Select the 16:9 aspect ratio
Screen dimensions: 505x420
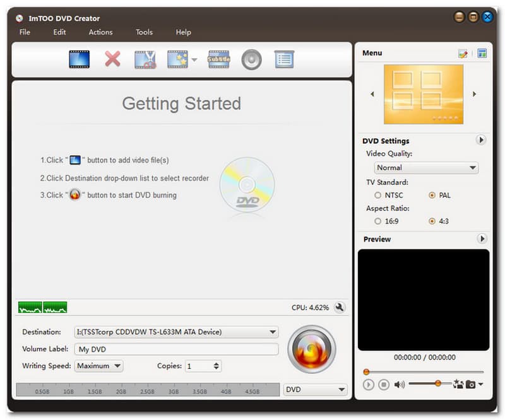coord(378,221)
